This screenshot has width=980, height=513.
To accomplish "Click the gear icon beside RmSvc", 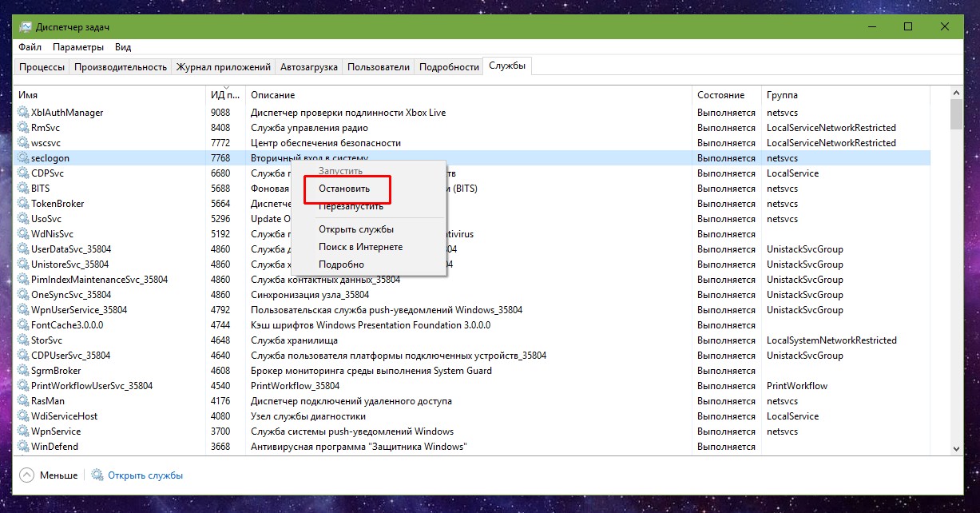I will tap(23, 128).
